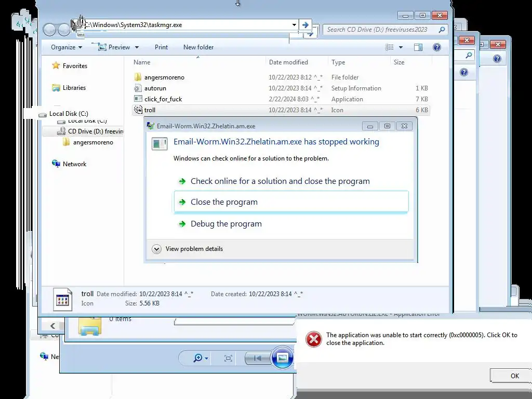Click the go arrow beside the taskmgr.exe address
532x399 pixels.
coord(305,25)
